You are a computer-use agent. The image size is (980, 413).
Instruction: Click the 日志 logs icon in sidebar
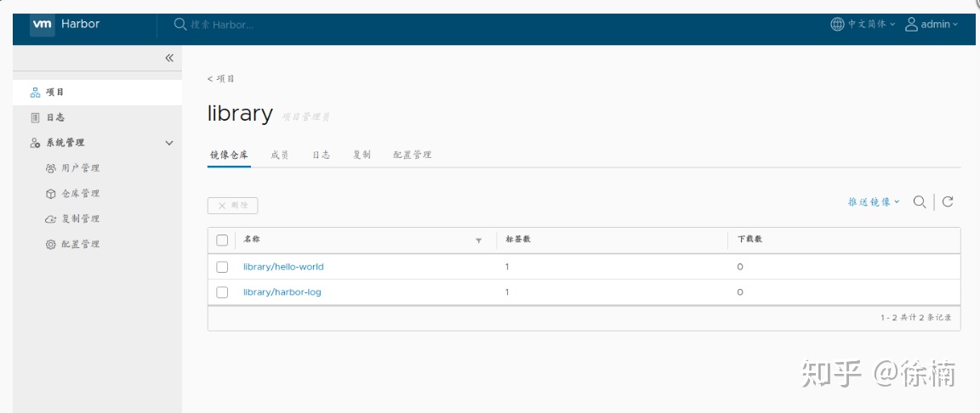tap(35, 117)
